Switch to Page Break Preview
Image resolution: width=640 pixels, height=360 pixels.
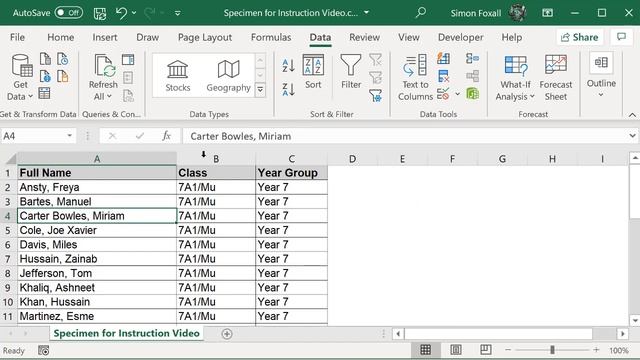(485, 350)
